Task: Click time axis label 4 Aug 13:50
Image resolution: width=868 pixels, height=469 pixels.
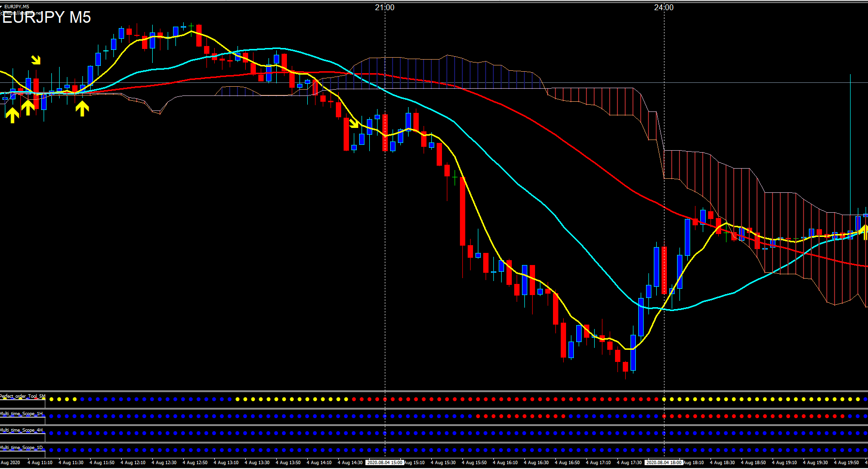Action: [288, 463]
